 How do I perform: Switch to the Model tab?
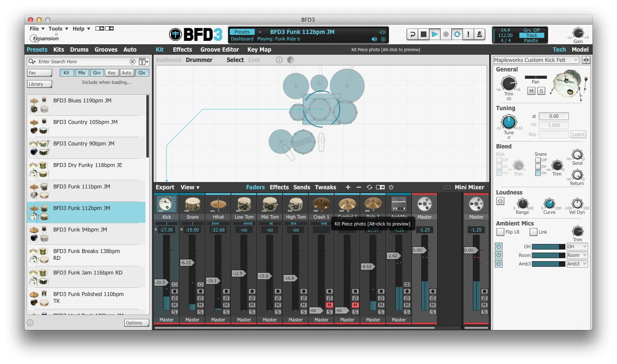coord(580,49)
